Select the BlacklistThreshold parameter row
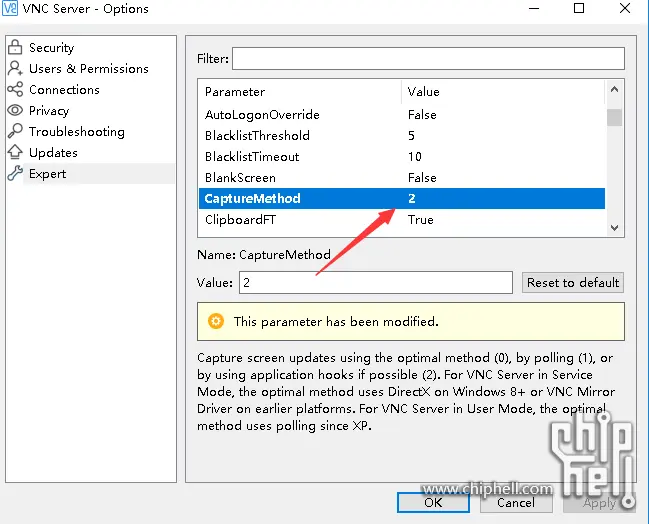The image size is (649, 524). click(402, 136)
